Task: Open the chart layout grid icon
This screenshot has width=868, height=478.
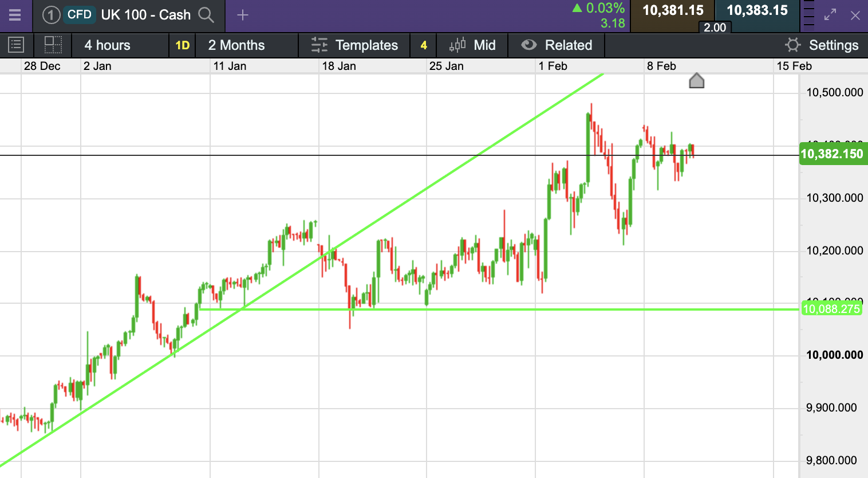Action: click(x=53, y=45)
